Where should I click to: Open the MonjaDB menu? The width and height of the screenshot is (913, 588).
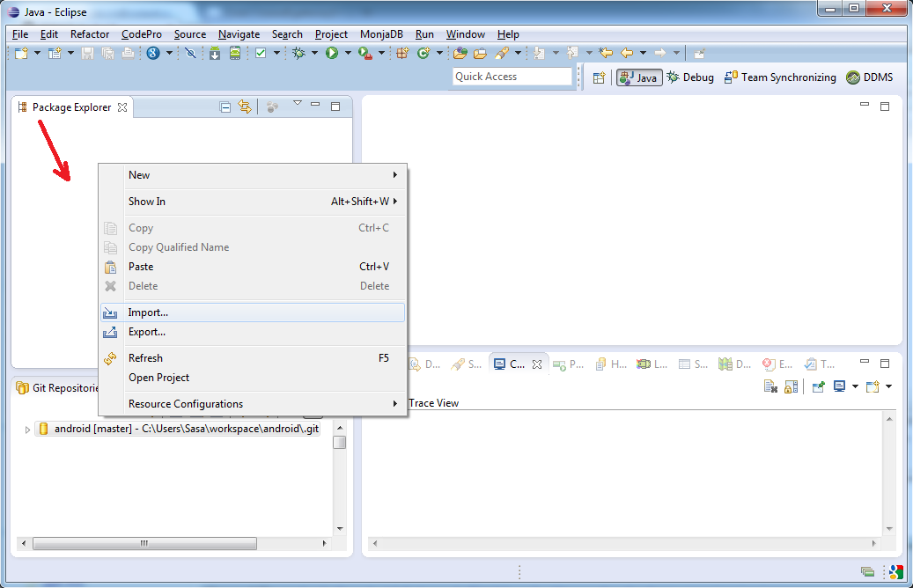click(381, 34)
